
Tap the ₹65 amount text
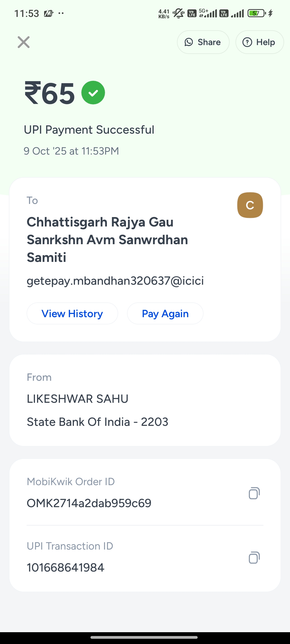[50, 93]
